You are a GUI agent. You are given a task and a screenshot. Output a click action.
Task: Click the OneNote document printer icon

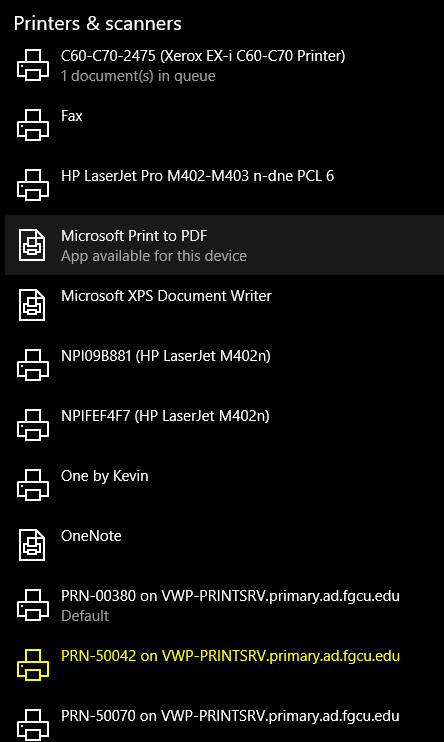(x=32, y=545)
